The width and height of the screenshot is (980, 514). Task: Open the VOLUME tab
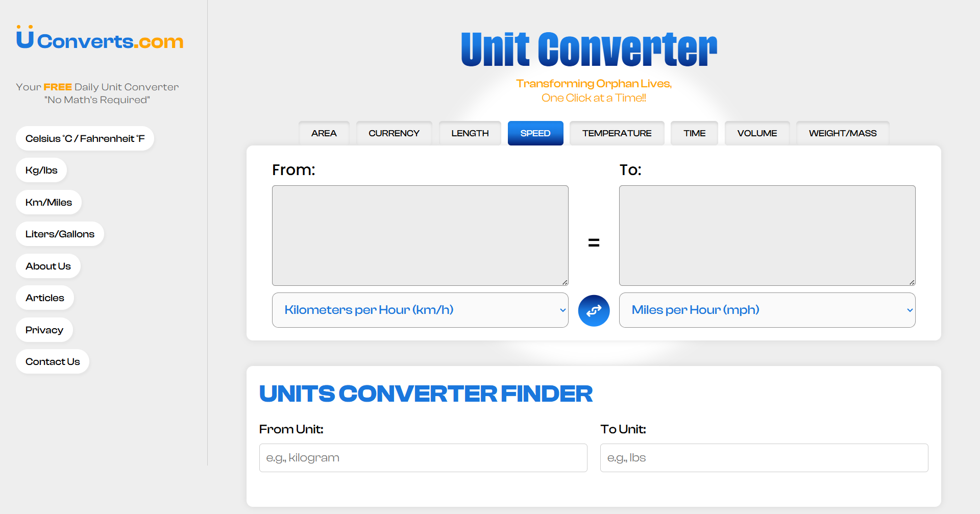[757, 133]
